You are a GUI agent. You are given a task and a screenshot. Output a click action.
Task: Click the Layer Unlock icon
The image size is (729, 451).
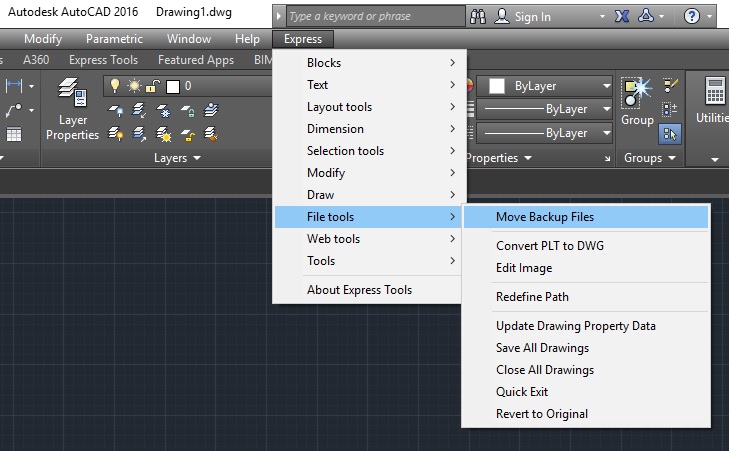tap(188, 135)
